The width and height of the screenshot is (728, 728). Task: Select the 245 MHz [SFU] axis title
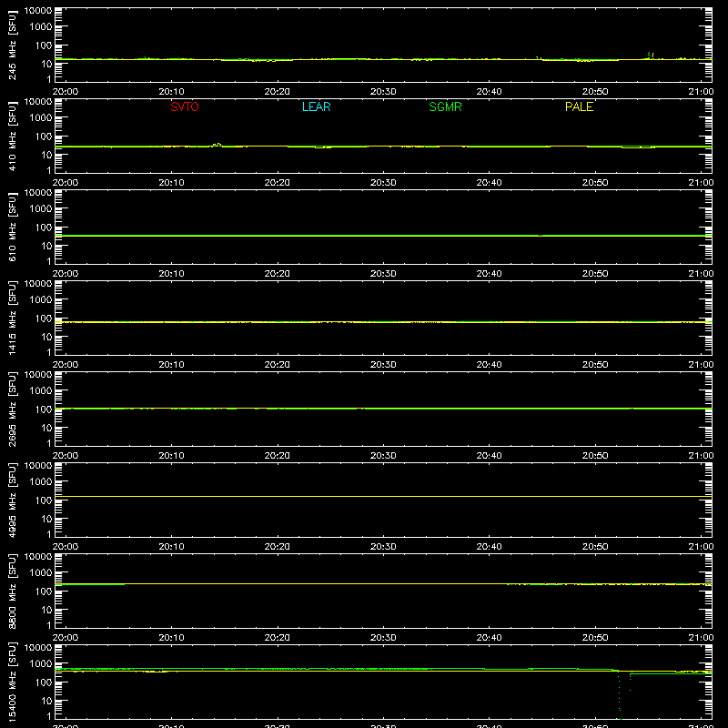[x=12, y=45]
